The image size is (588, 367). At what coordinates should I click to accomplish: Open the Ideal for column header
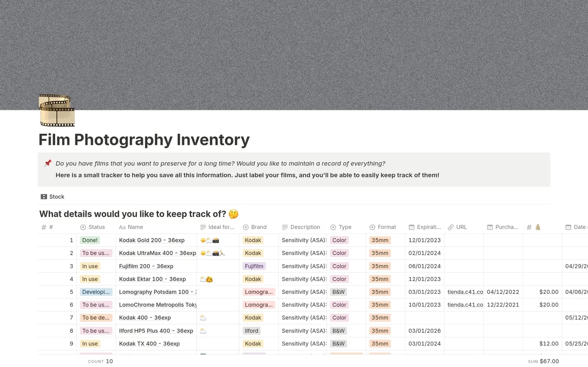217,227
